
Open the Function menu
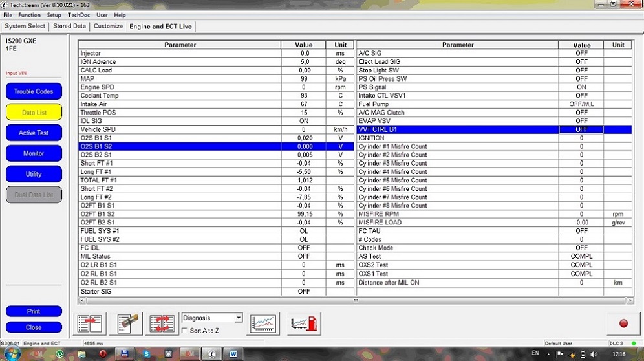29,15
